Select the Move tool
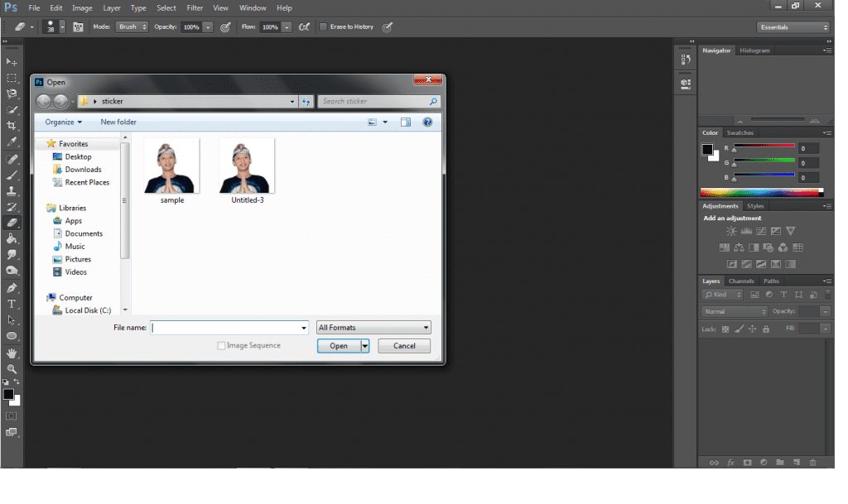Viewport: 848px width, 504px height. pyautogui.click(x=12, y=62)
